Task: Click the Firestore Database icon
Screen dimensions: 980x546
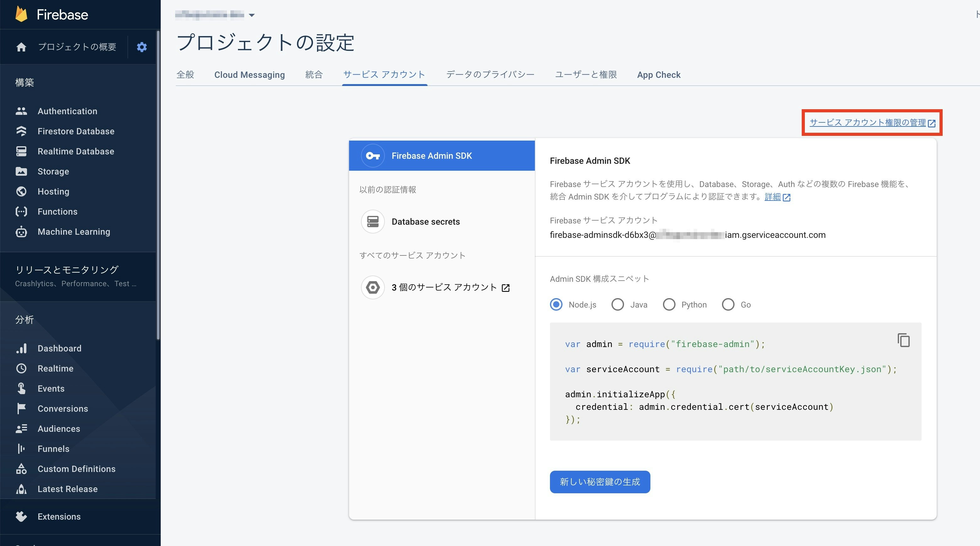Action: (21, 131)
